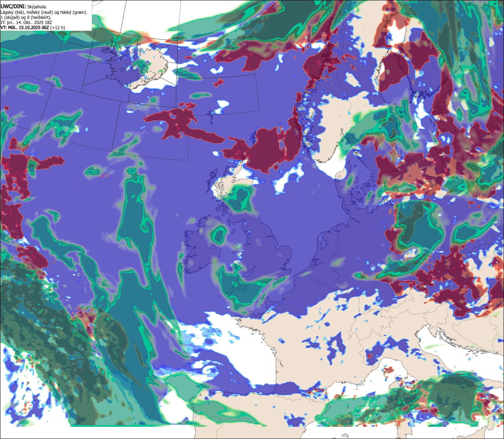The height and width of the screenshot is (439, 504).
Task: Click the '1 (skýjað) og 0 (heiðskírt).' line
Action: tap(26, 17)
